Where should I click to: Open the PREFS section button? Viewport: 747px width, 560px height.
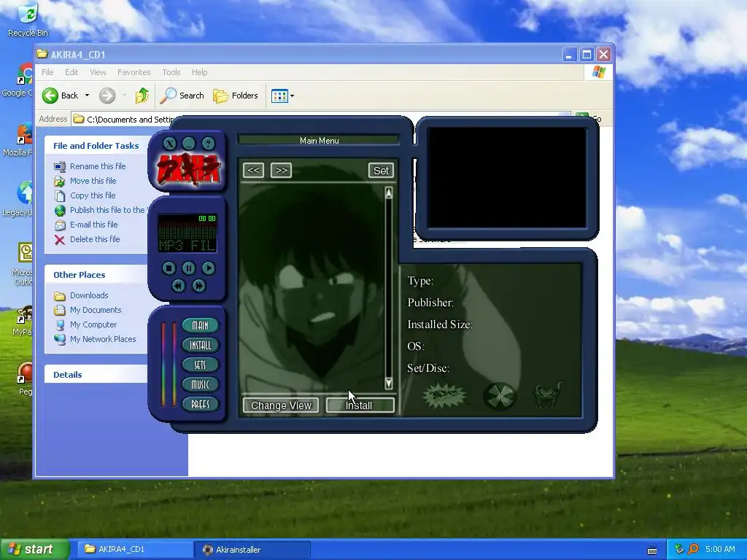(x=200, y=404)
